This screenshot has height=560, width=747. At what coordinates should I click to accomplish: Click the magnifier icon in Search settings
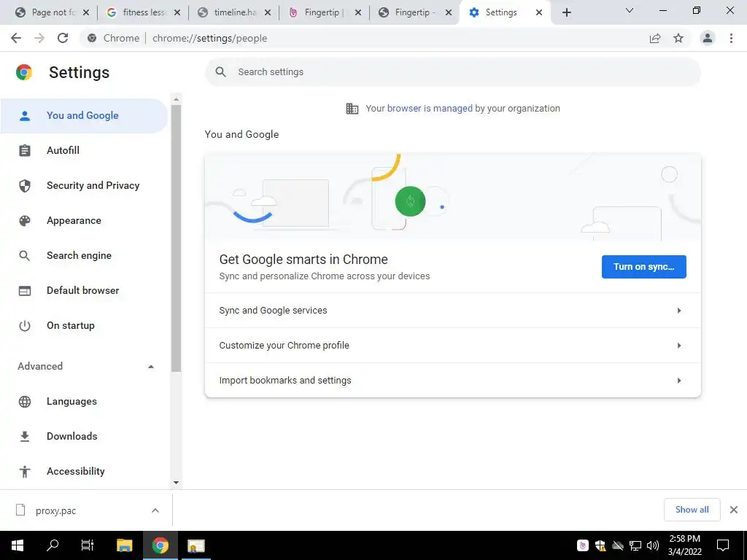click(220, 72)
